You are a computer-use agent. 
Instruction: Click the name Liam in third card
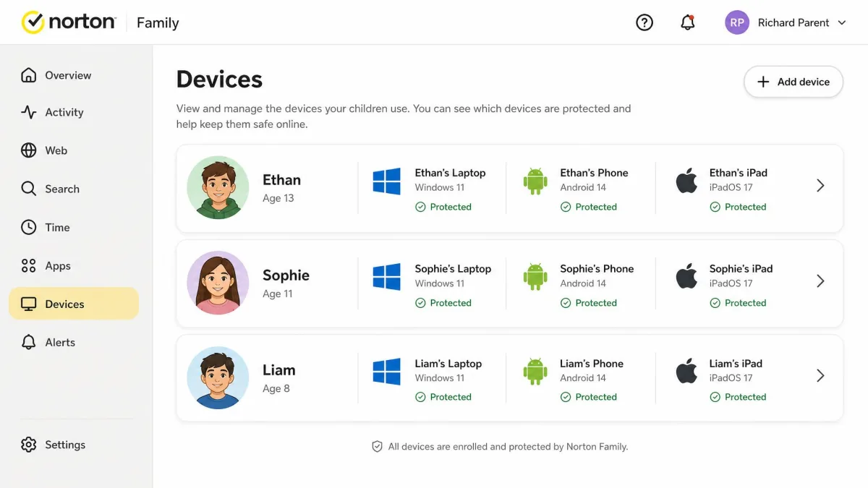pyautogui.click(x=278, y=370)
